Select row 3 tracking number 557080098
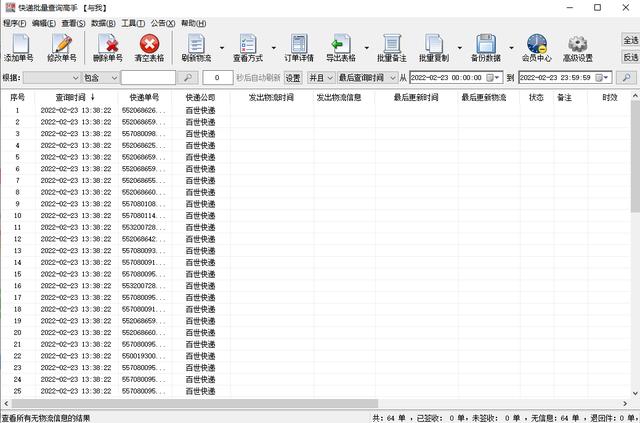Screen dimensions: 640x423 click(144, 134)
